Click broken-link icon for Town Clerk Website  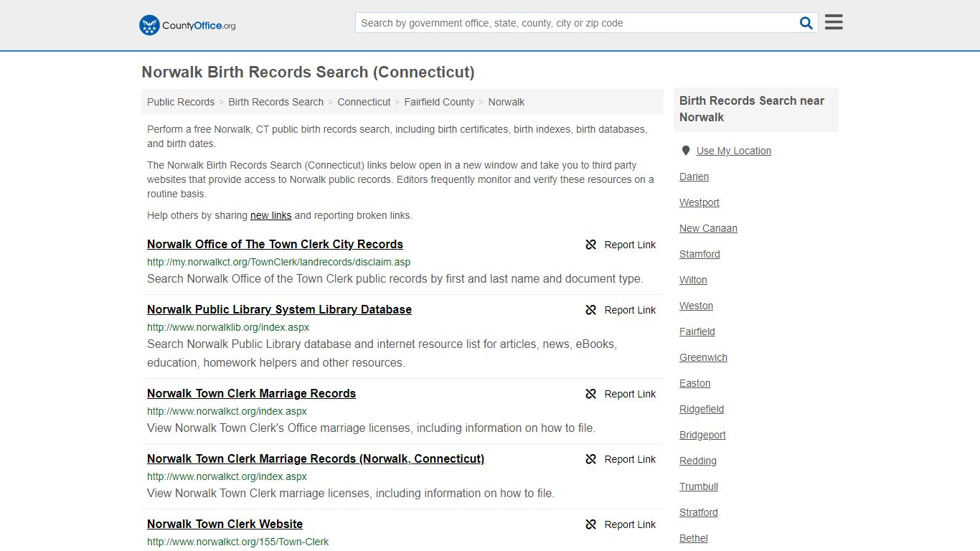591,524
